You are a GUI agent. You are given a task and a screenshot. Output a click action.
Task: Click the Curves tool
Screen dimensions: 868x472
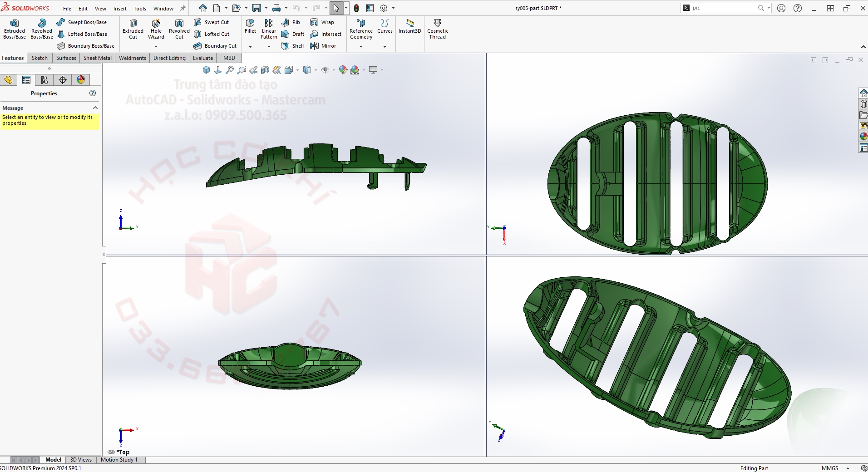pos(385,26)
